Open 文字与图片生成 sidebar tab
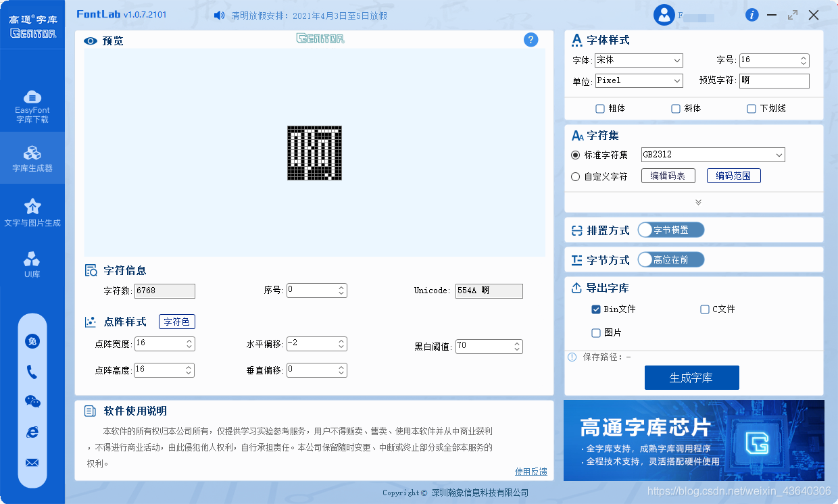Viewport: 838px width, 504px height. (x=32, y=212)
